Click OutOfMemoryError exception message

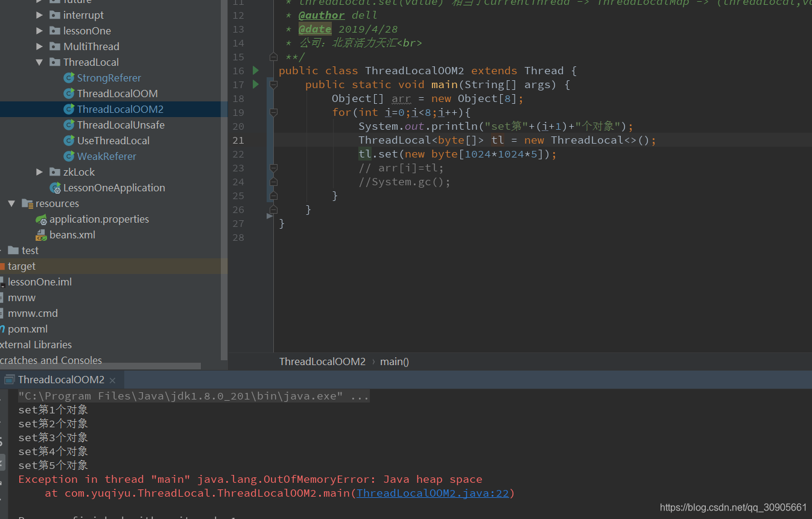[250, 479]
